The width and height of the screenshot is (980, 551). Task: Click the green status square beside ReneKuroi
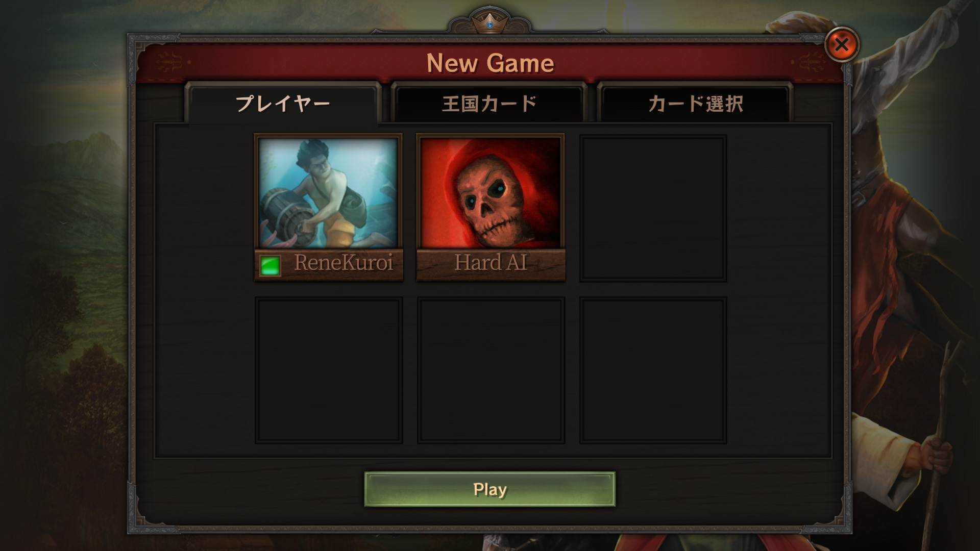tap(270, 265)
